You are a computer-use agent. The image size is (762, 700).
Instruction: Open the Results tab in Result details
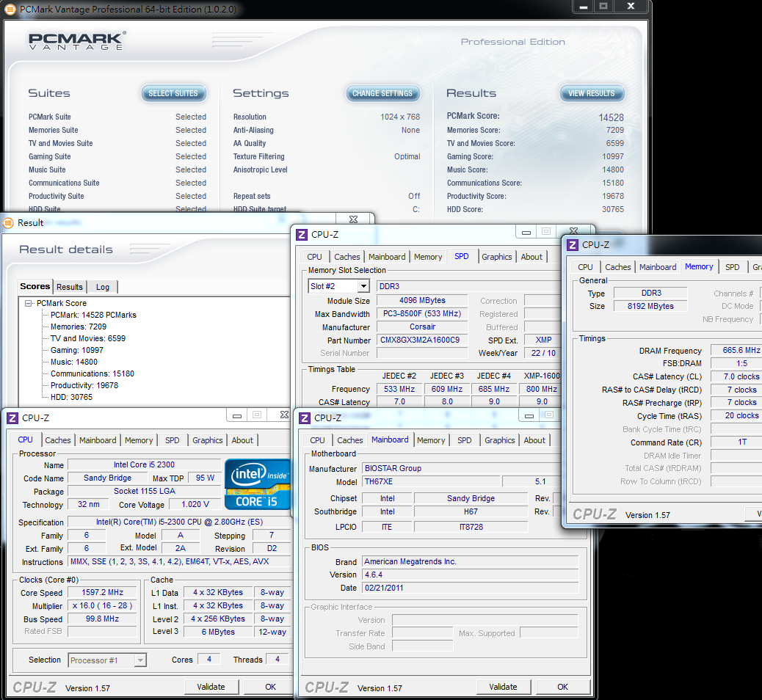70,287
